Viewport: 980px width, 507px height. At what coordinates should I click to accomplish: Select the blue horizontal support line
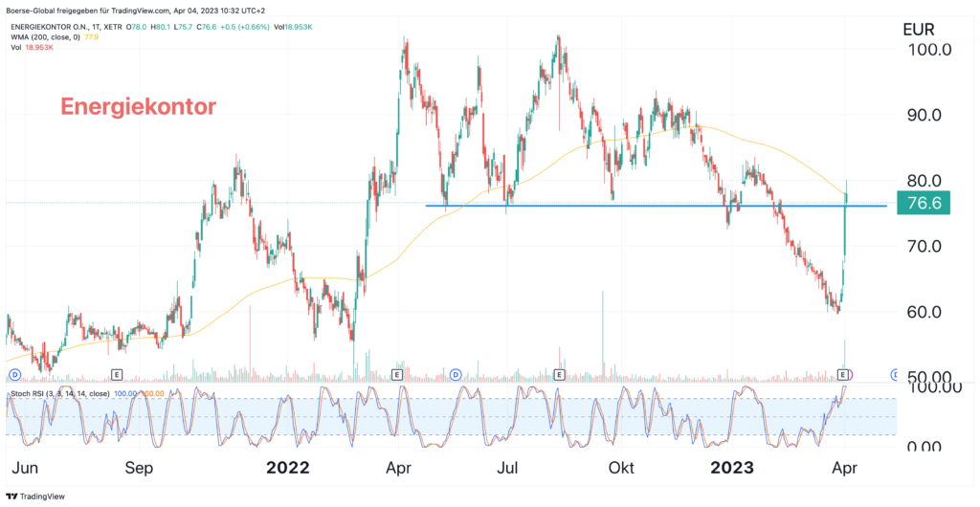(x=655, y=206)
